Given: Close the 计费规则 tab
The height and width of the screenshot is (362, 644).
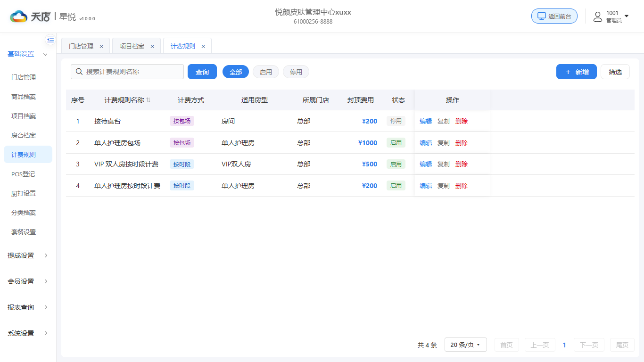Looking at the screenshot, I should tap(203, 46).
